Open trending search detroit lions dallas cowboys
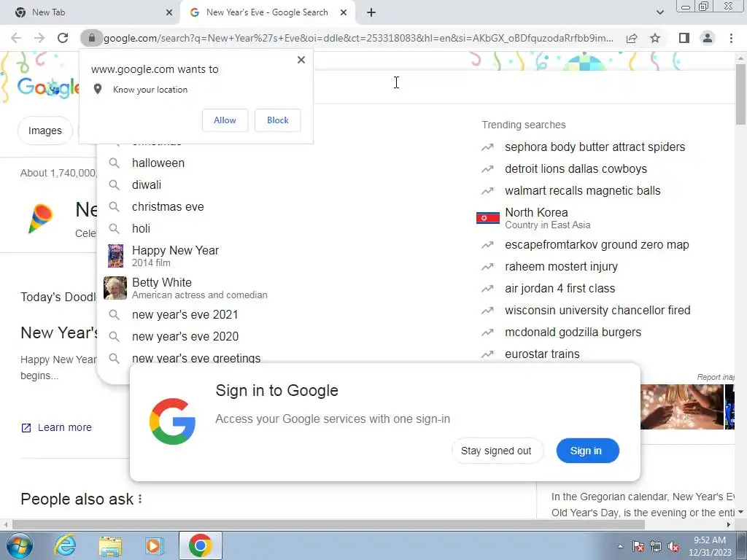Screen dimensions: 747x560 tap(576, 169)
